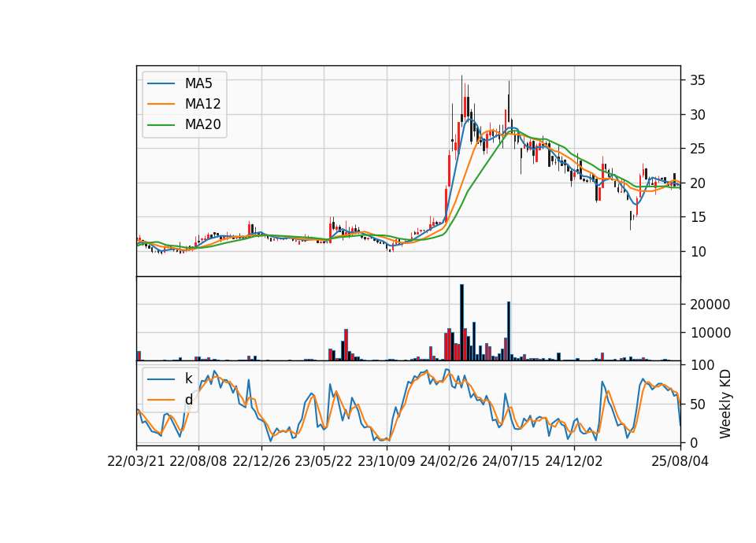Click the 23/05/22 date label

pos(324,461)
